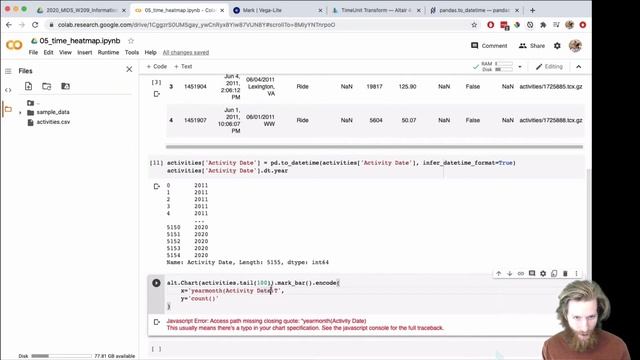Image resolution: width=640 pixels, height=360 pixels.
Task: Switch to 2020_MIDS_W209 browser tab
Action: (x=81, y=10)
